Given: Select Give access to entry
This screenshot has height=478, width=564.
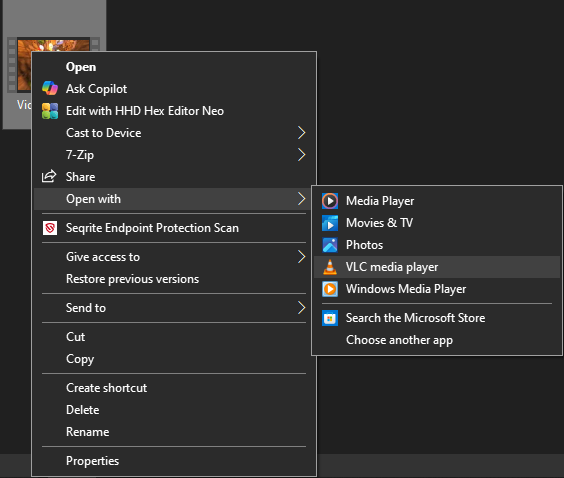Looking at the screenshot, I should [174, 257].
